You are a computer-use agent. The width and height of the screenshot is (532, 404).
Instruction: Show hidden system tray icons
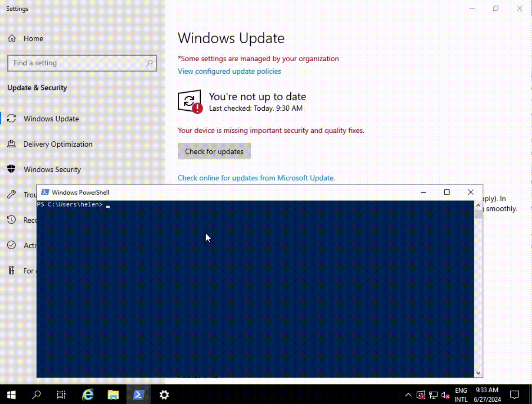pyautogui.click(x=408, y=395)
